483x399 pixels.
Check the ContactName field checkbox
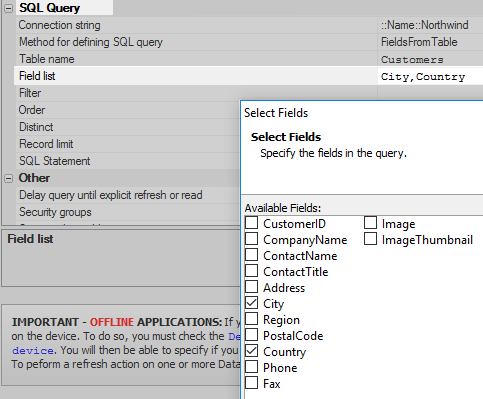251,255
